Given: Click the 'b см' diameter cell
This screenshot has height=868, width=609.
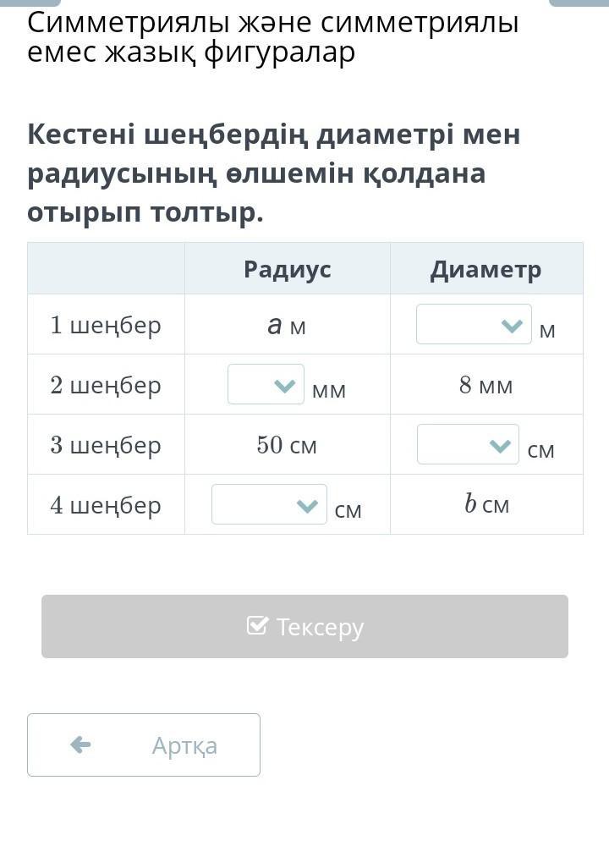Looking at the screenshot, I should pyautogui.click(x=486, y=503).
